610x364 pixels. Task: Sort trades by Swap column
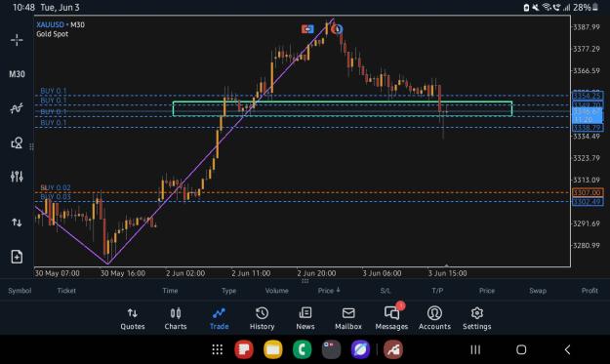(x=538, y=291)
